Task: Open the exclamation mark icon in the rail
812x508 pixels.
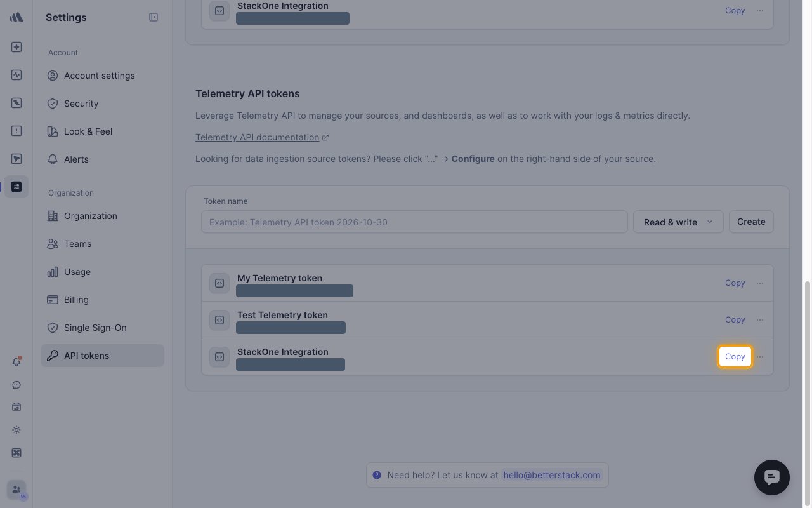Action: click(16, 131)
